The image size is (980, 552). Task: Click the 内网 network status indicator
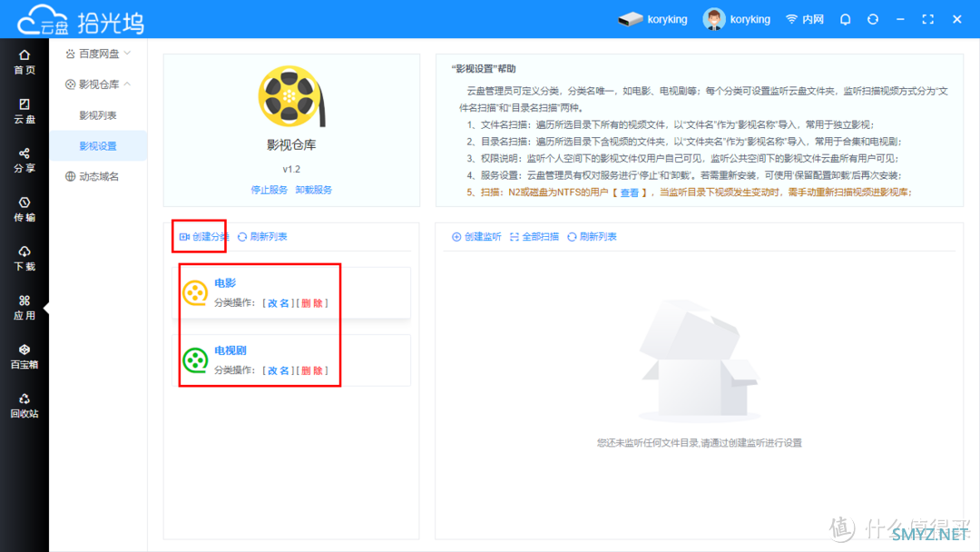tap(805, 19)
